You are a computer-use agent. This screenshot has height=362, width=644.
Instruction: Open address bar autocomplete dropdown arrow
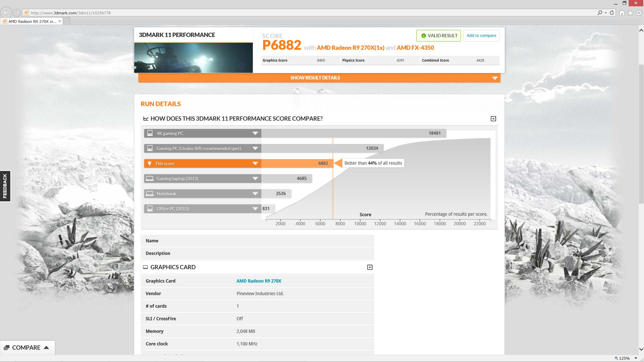(606, 13)
